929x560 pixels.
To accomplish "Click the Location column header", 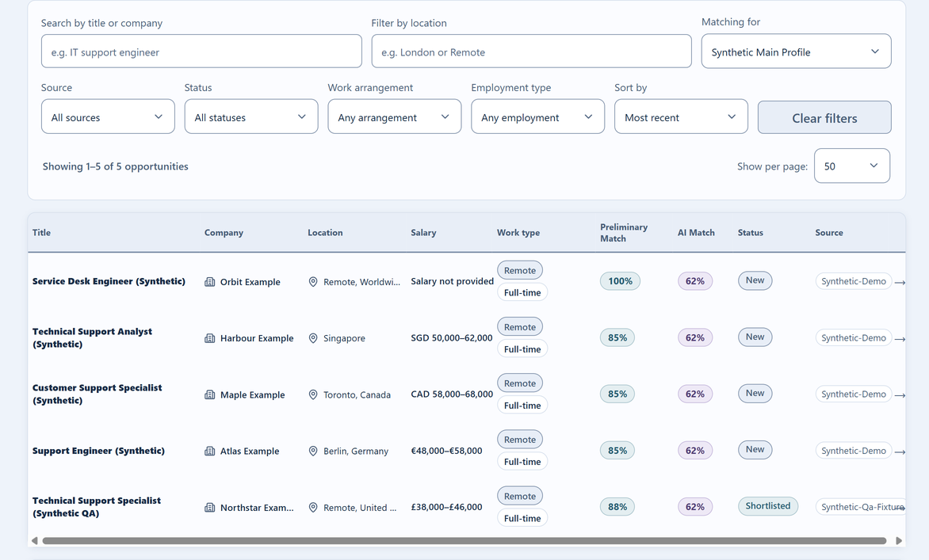I will (x=325, y=233).
